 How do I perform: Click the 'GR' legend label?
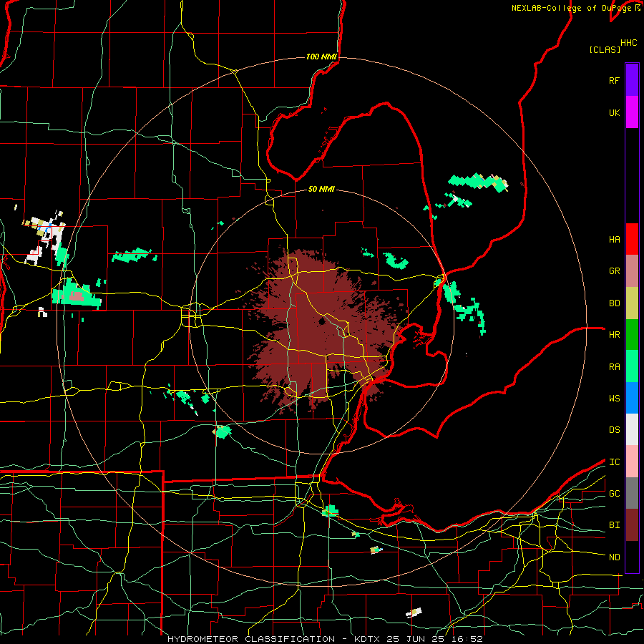pyautogui.click(x=614, y=271)
